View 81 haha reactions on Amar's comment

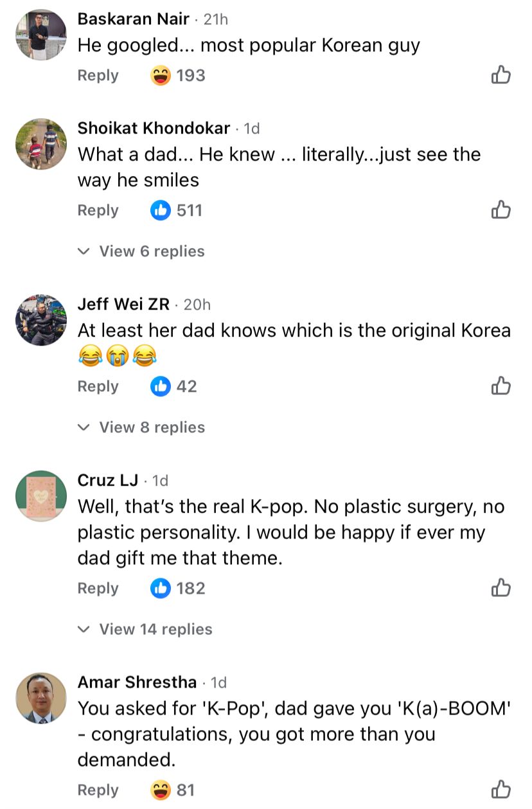click(172, 790)
